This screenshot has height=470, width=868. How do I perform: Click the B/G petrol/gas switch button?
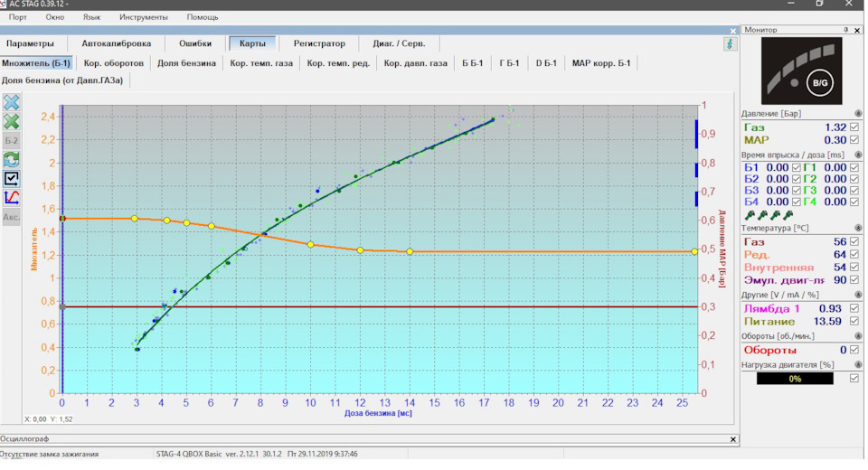(820, 83)
